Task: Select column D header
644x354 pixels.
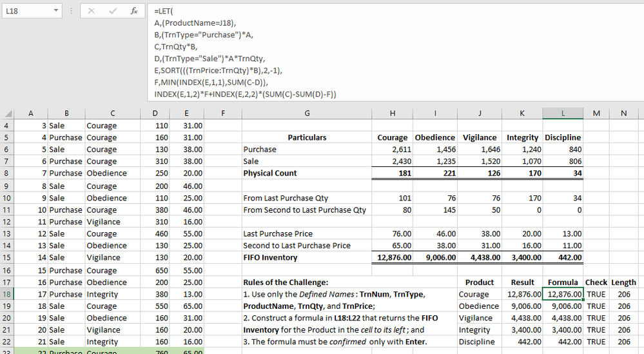Action: tap(155, 113)
